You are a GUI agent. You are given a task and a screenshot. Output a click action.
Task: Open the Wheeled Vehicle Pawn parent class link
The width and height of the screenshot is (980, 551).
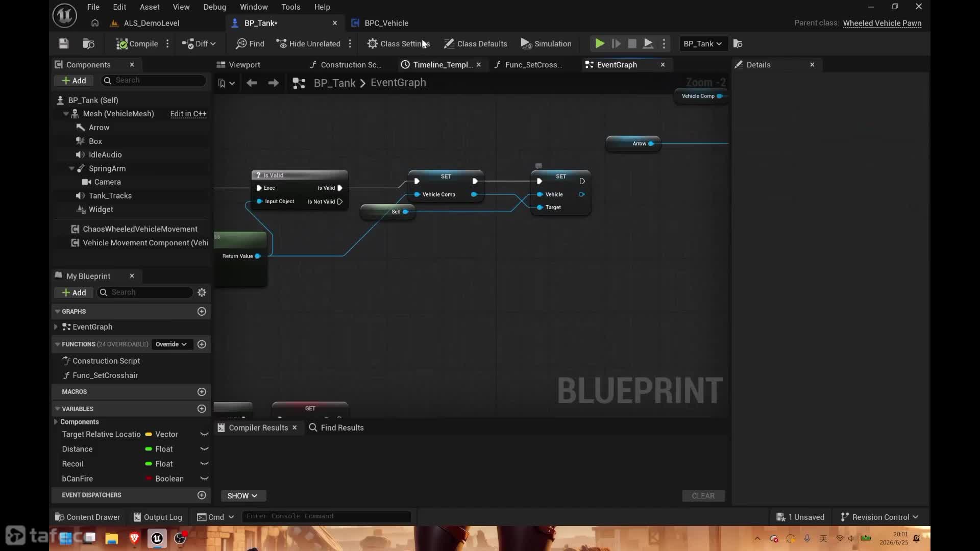point(882,23)
